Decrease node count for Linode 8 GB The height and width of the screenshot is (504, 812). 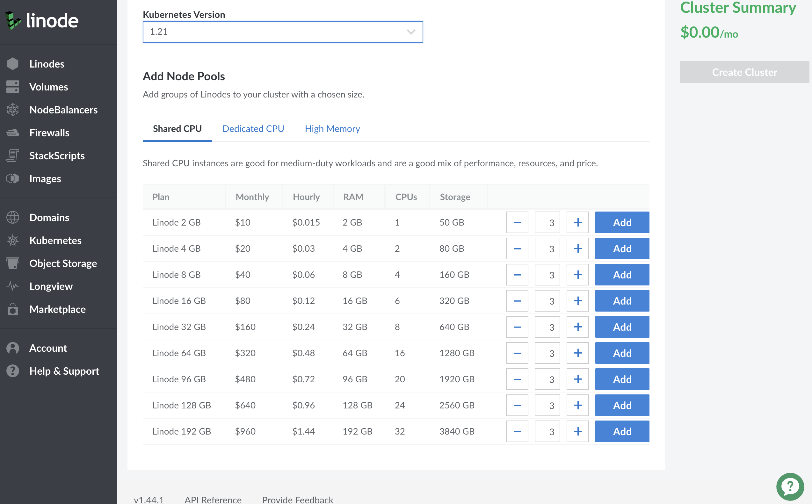(x=517, y=274)
